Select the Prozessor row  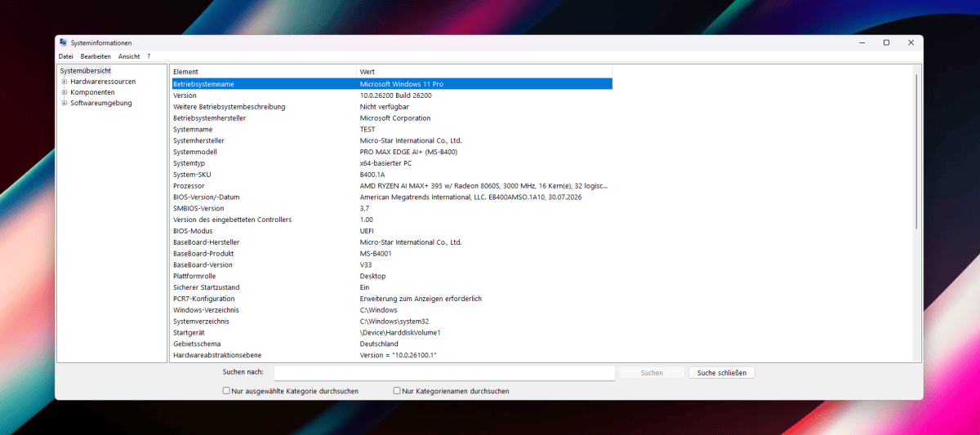click(x=391, y=186)
